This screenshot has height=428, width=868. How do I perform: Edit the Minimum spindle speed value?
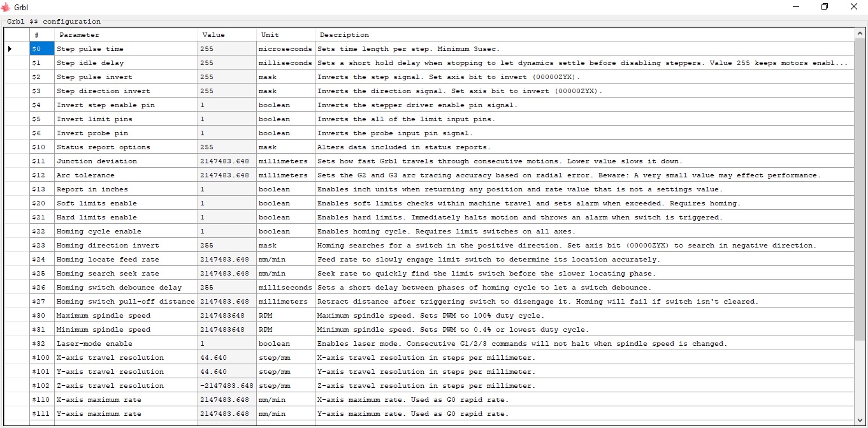click(227, 330)
